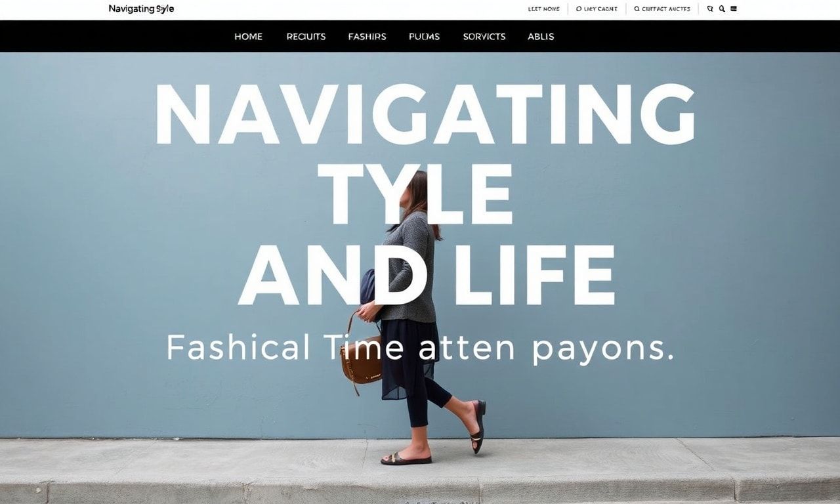The image size is (840, 504).
Task: Click the AND LIFE headline text
Action: point(427,274)
